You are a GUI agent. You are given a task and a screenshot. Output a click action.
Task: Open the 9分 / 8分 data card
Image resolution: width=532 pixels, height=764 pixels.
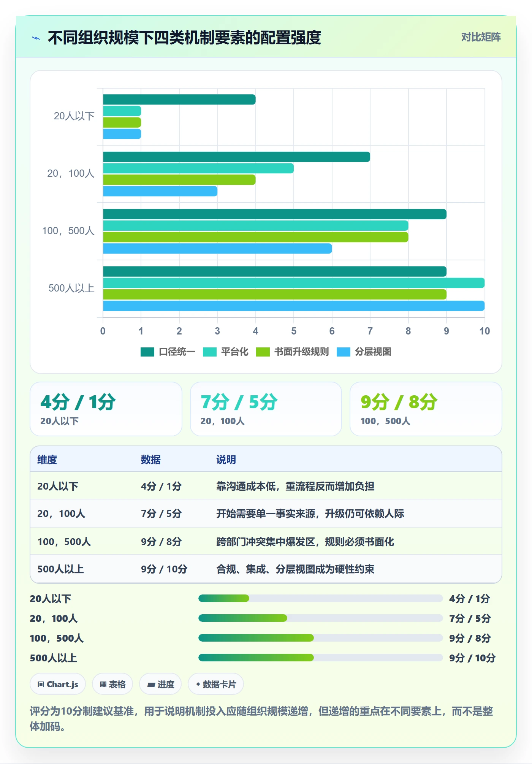426,409
